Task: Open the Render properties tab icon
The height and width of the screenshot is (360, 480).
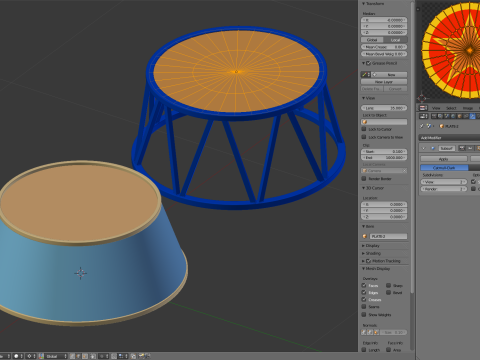Action: 434,116
